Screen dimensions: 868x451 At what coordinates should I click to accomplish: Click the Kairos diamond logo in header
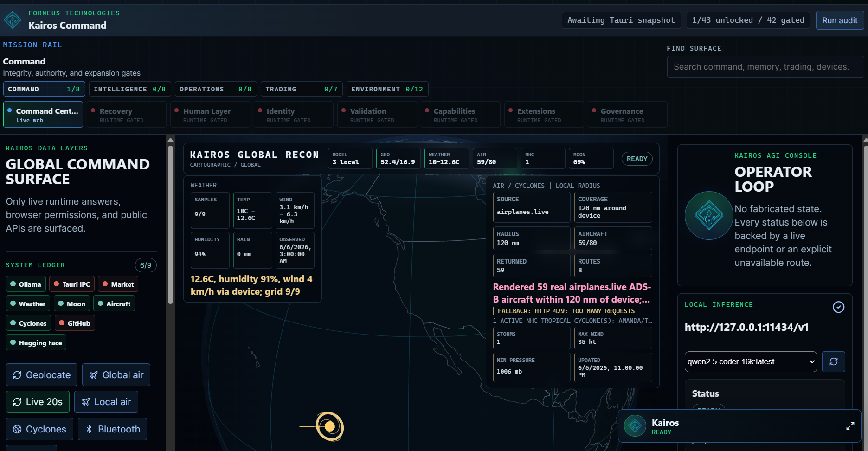click(x=13, y=20)
